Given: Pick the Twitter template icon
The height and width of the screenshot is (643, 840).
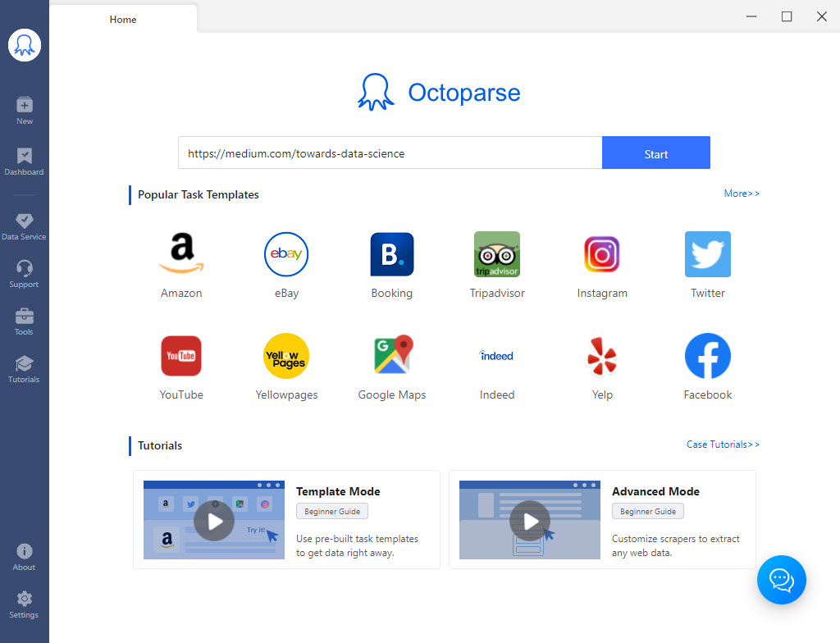Looking at the screenshot, I should tap(707, 254).
